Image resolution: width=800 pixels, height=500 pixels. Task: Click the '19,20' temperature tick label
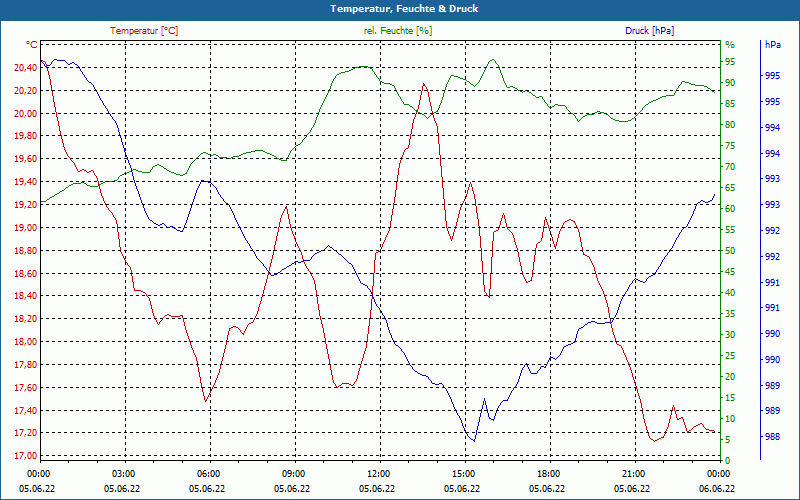(27, 205)
